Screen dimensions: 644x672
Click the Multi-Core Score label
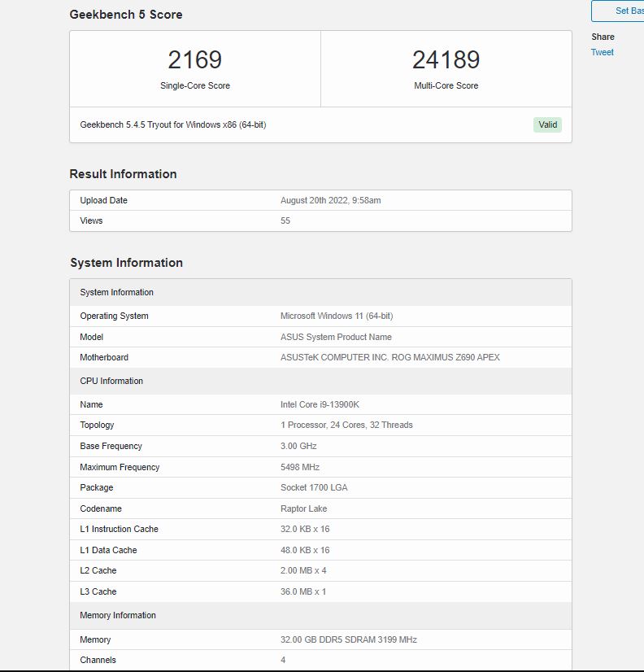pyautogui.click(x=446, y=85)
